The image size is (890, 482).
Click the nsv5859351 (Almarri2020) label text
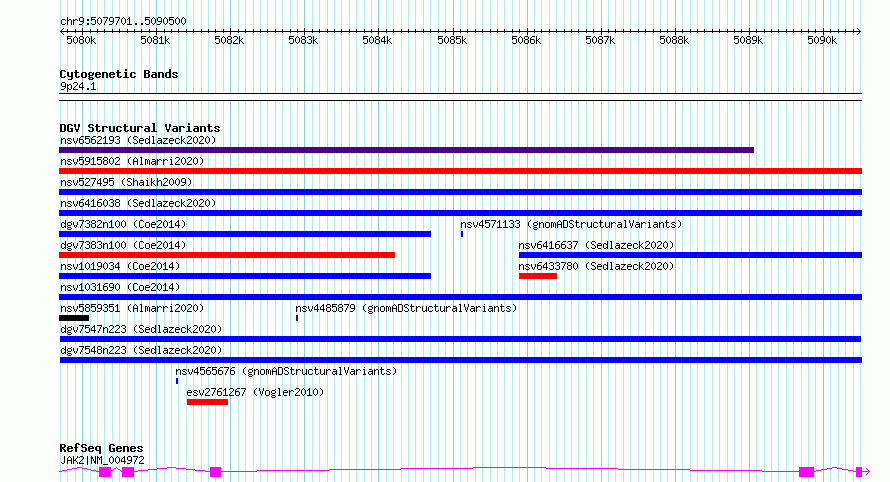(x=132, y=308)
